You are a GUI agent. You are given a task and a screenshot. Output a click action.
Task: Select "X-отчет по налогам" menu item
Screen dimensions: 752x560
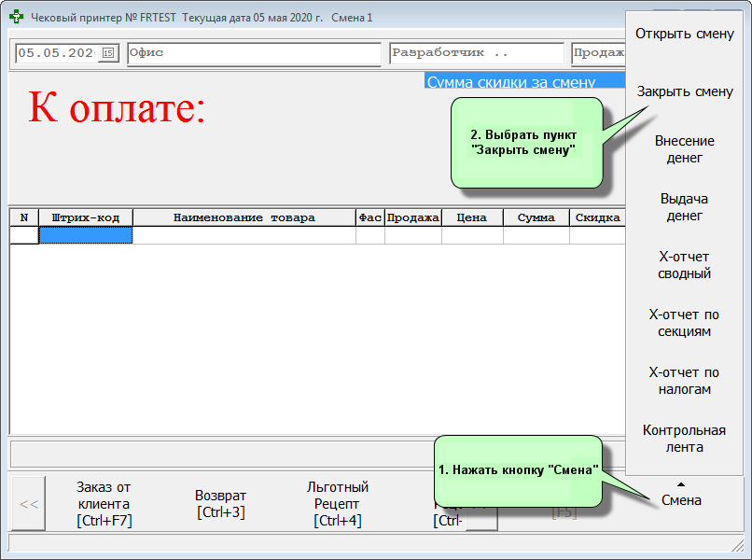coord(684,381)
